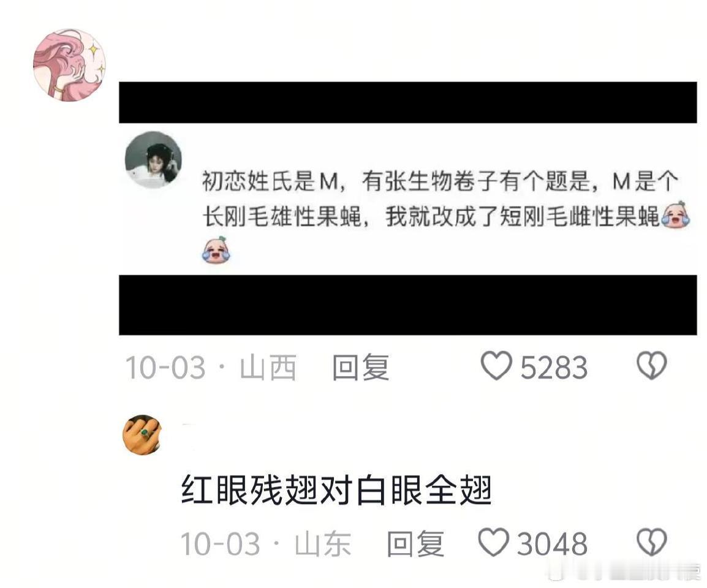The width and height of the screenshot is (707, 588).
Task: Click the lower black redacted bar
Action: tap(408, 305)
